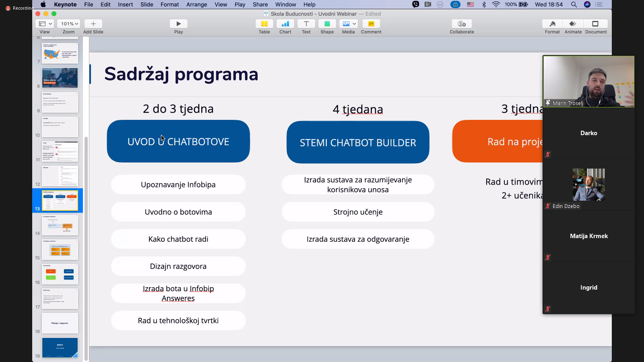This screenshot has height=362, width=644.
Task: Insert a Table from the toolbar
Action: click(x=264, y=24)
